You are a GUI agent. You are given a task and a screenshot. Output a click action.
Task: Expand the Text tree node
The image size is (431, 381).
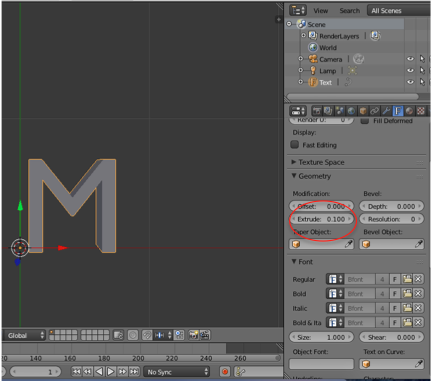click(x=301, y=82)
